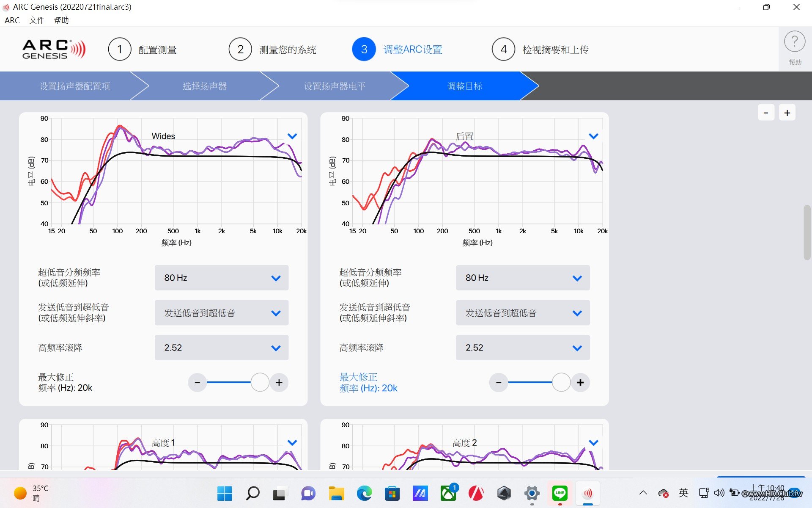Click ARC Genesis taskbar icon
The height and width of the screenshot is (508, 812).
point(588,493)
